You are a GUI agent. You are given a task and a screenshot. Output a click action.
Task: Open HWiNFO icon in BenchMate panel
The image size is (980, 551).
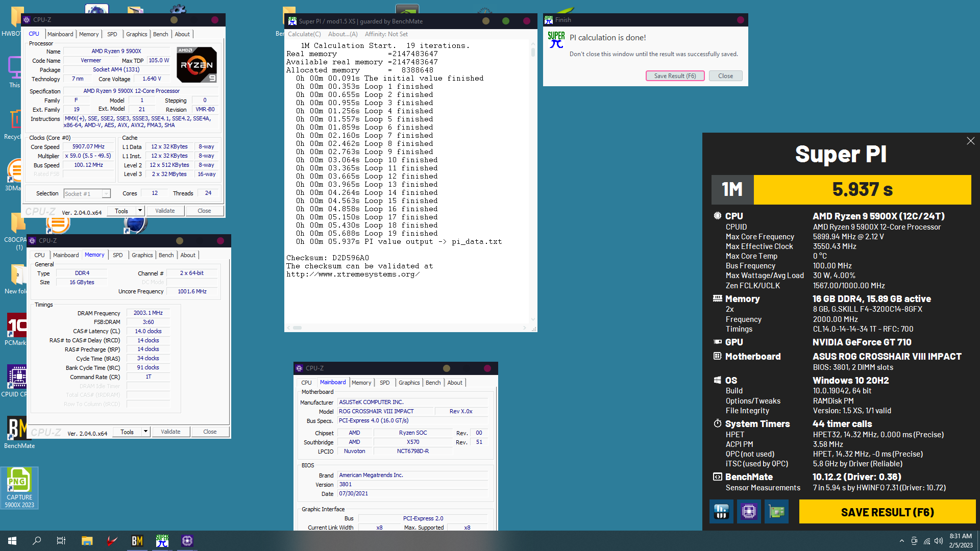point(721,511)
